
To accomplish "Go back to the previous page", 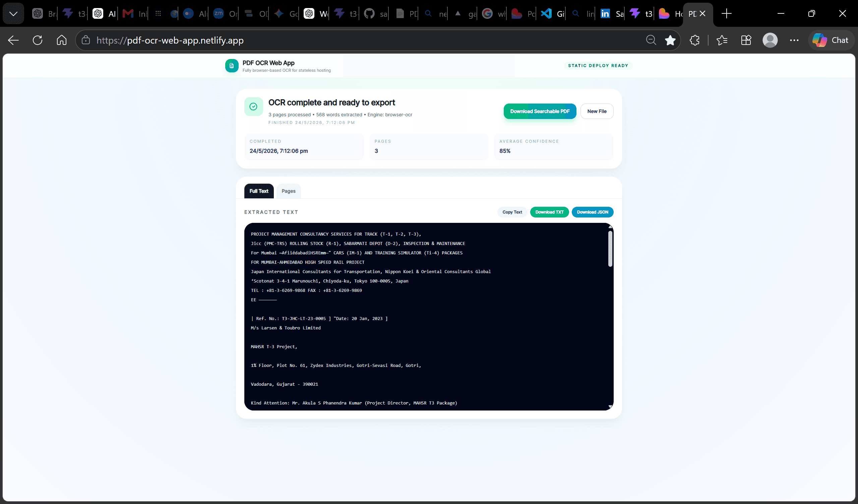I will [x=13, y=40].
